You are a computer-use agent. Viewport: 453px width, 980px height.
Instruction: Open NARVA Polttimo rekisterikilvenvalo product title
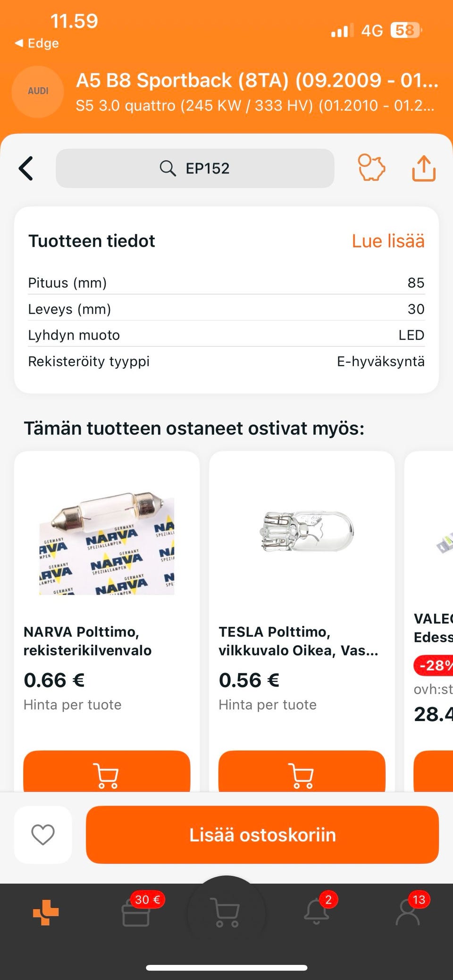(x=88, y=641)
